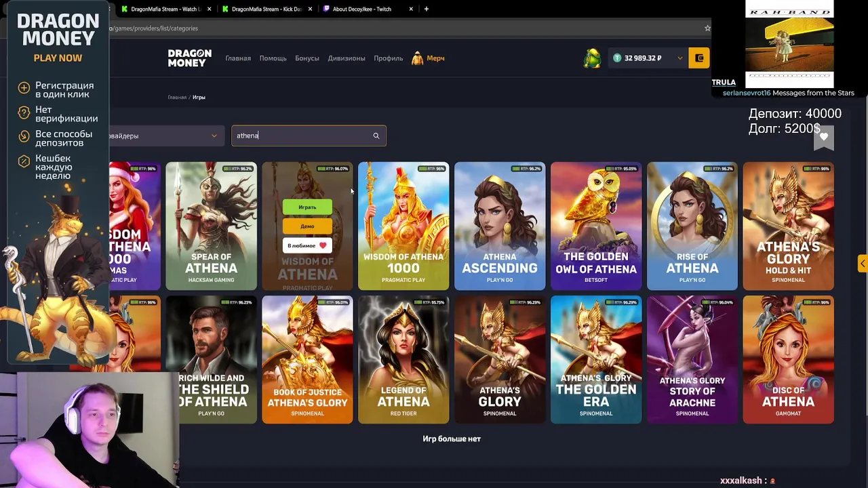Click the dragon avatar icon in header
The height and width of the screenshot is (488, 868).
[593, 58]
